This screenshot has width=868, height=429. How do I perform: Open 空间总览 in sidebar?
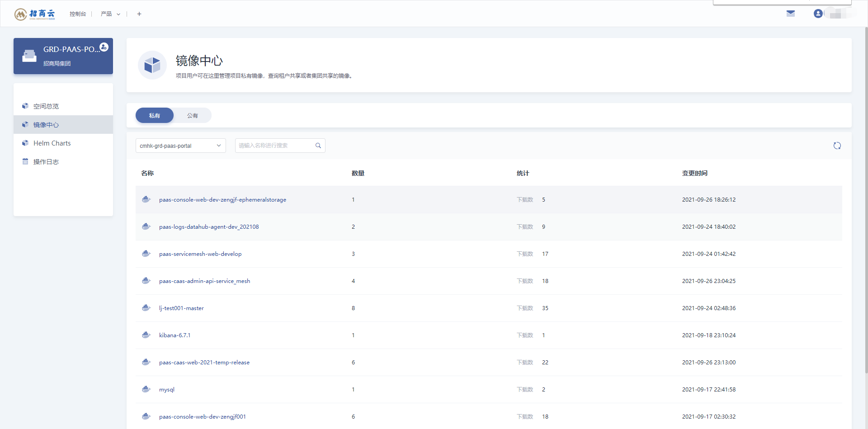click(x=63, y=106)
